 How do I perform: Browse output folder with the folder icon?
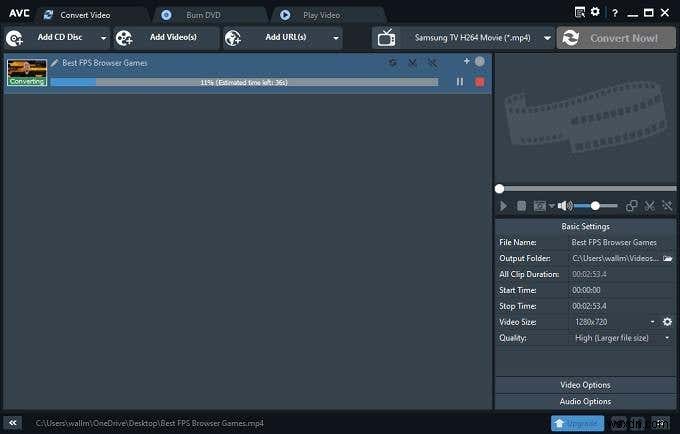coord(668,258)
